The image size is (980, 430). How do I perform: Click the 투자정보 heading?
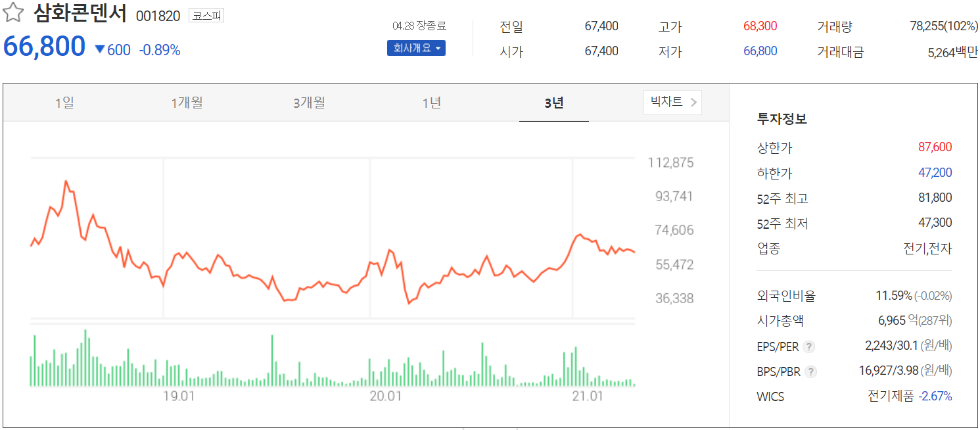coord(782,120)
